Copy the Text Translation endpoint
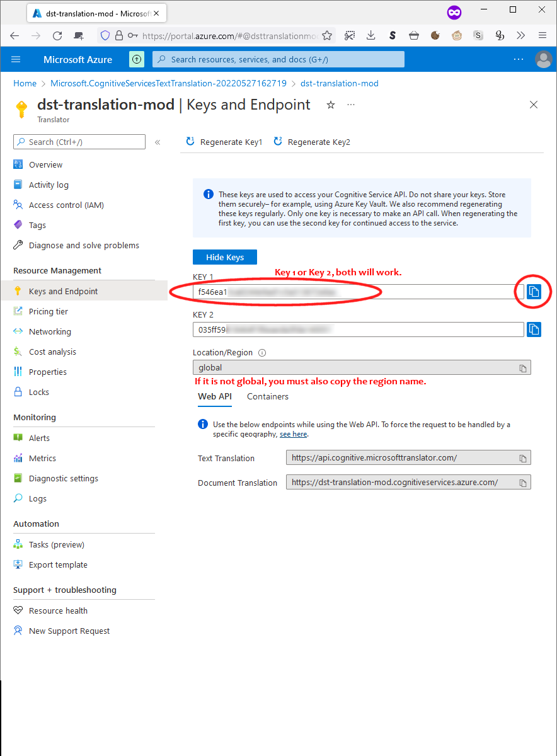557x756 pixels. pyautogui.click(x=523, y=458)
